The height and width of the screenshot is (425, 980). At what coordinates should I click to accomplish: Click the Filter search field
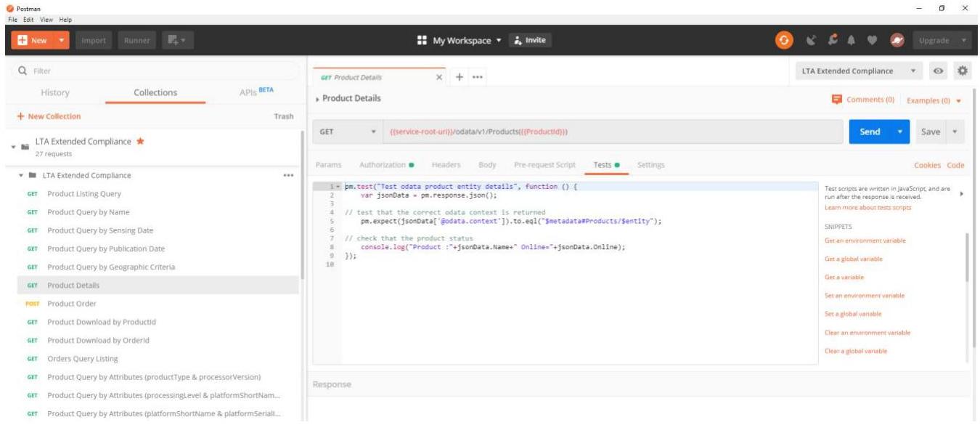click(x=156, y=70)
